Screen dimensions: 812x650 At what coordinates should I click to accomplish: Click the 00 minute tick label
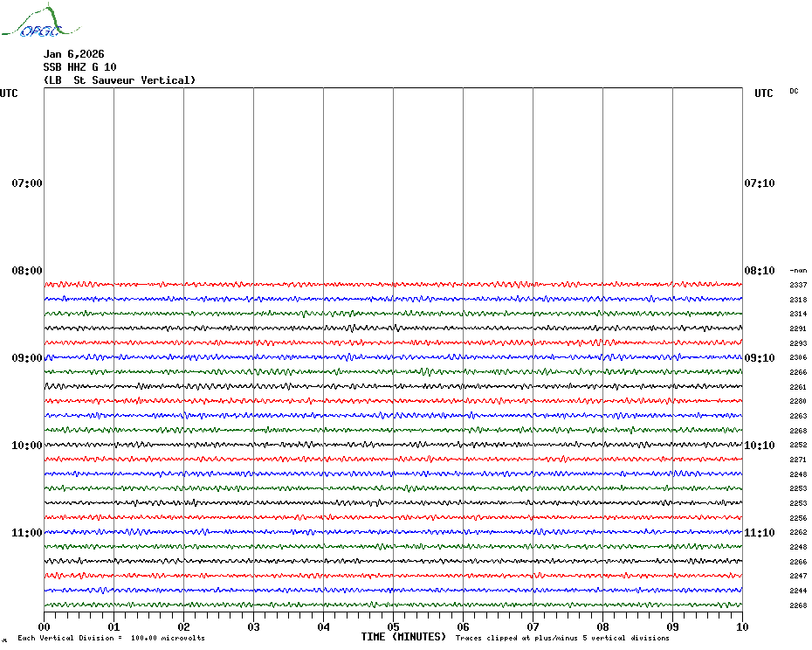[x=45, y=626]
